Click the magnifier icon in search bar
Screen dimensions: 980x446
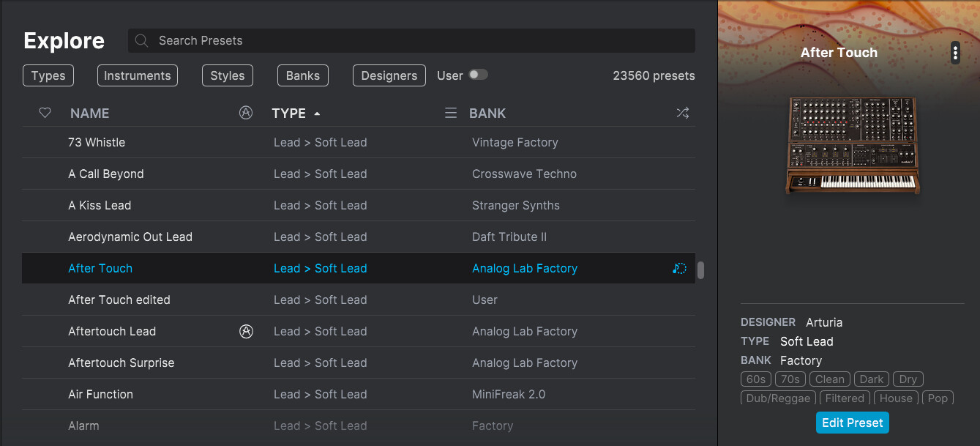(x=142, y=40)
